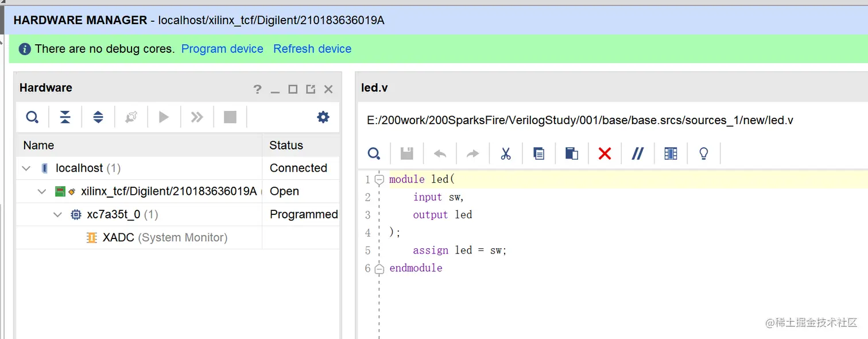Click line number 4 in gutter
868x339 pixels.
coord(368,233)
